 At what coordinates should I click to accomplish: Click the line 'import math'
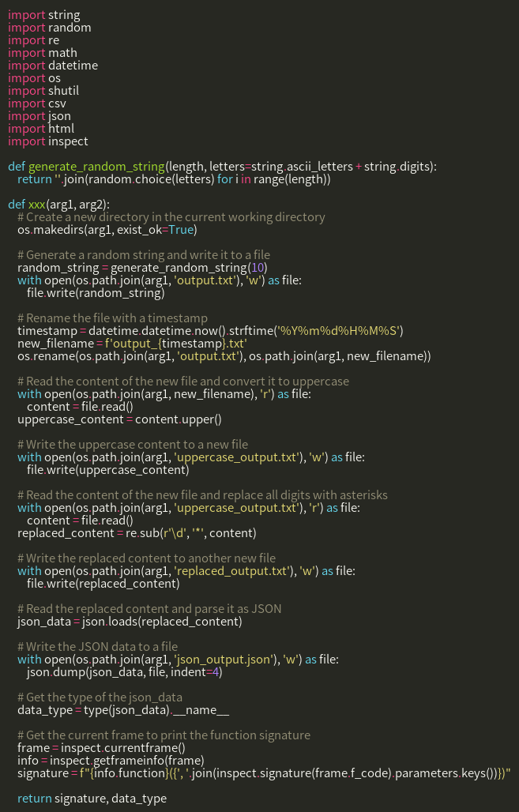point(43,53)
